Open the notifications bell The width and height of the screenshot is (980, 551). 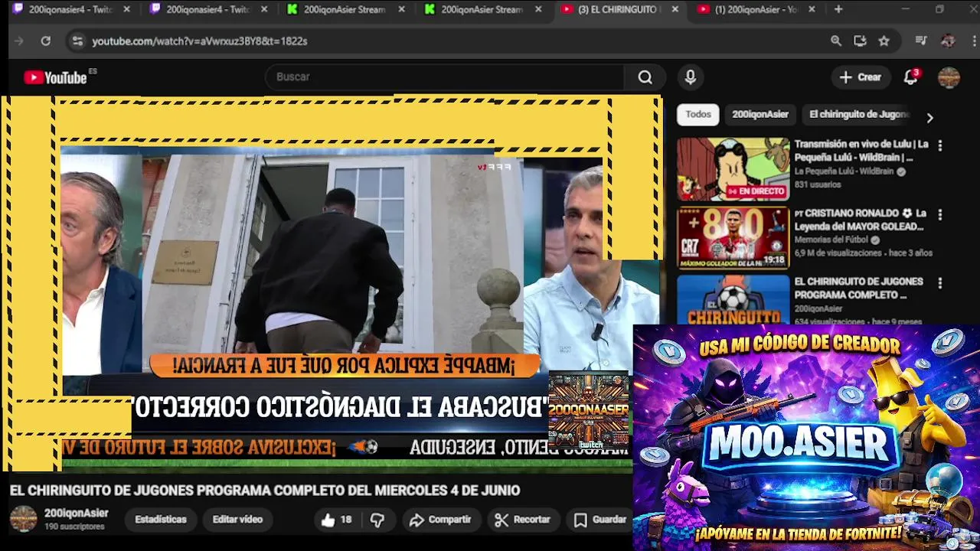point(911,77)
